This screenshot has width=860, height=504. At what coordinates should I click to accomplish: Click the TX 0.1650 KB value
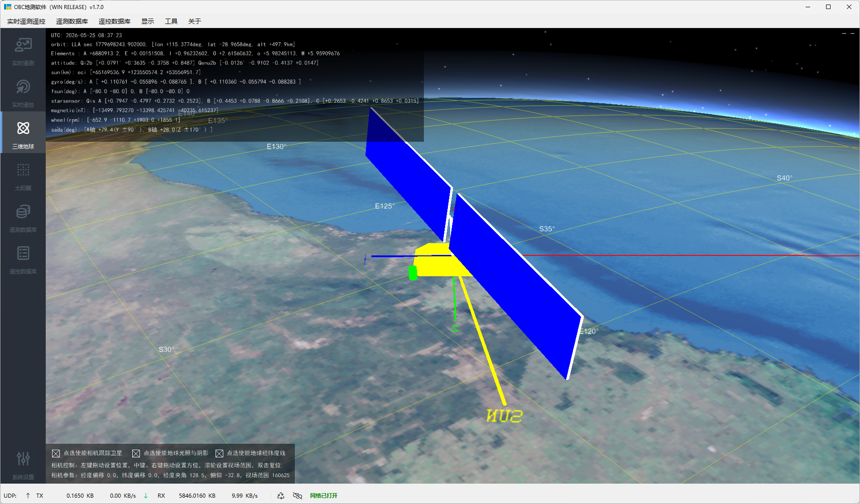(x=80, y=496)
